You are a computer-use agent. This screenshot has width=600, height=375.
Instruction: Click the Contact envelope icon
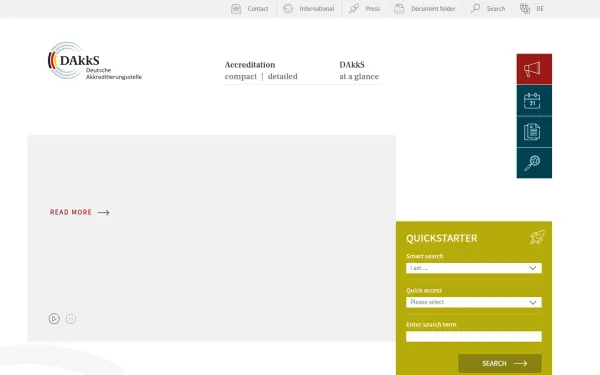click(x=236, y=8)
